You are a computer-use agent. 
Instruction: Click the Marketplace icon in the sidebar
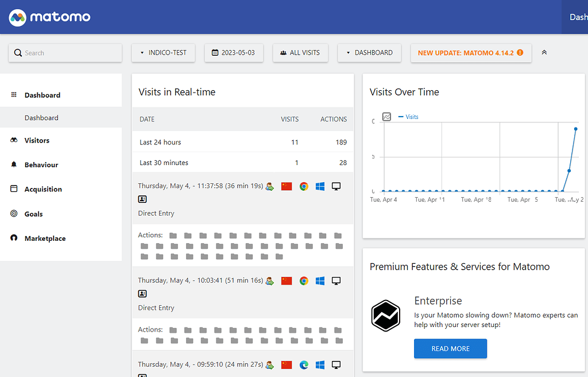pyautogui.click(x=14, y=238)
